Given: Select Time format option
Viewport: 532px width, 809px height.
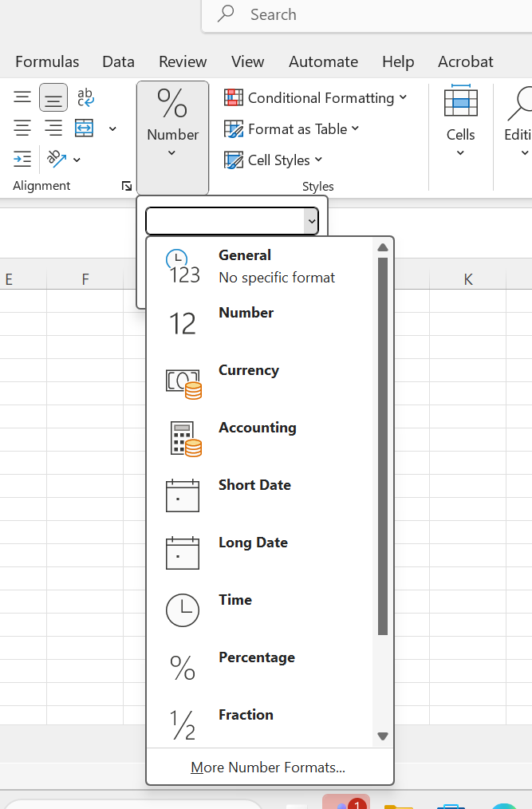Looking at the screenshot, I should tap(259, 610).
